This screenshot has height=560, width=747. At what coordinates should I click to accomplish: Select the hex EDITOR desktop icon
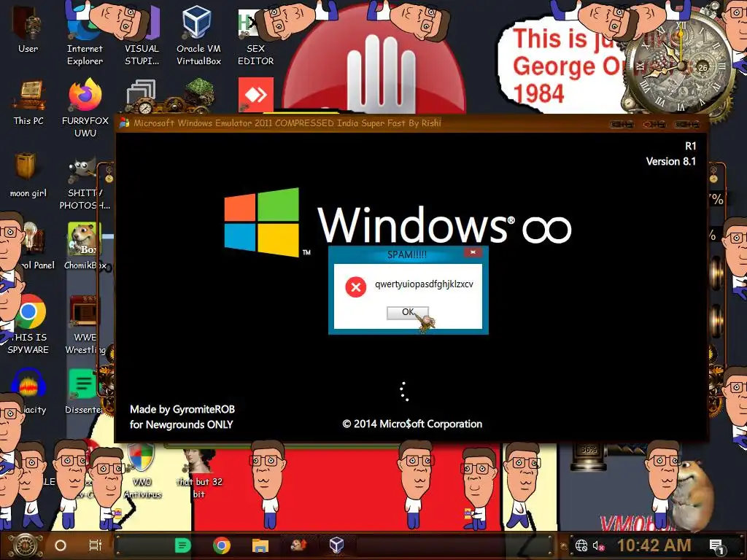255,36
